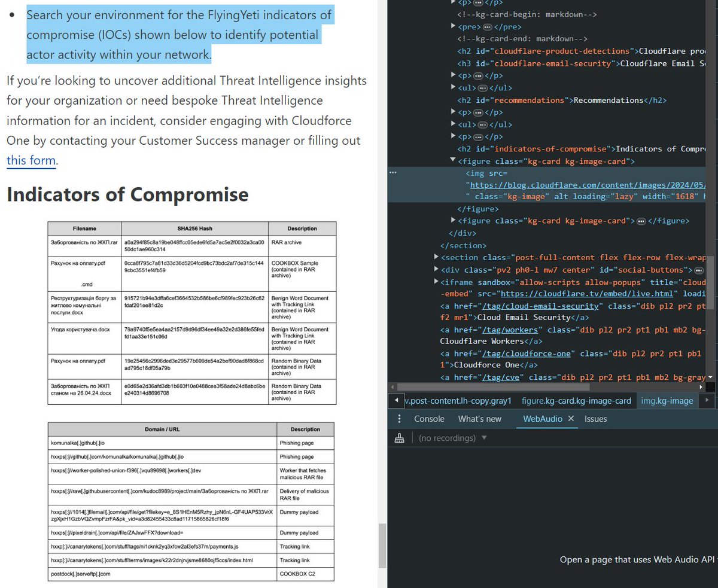Open 'this form' link on the page
Screen dimensions: 718x588
31,161
